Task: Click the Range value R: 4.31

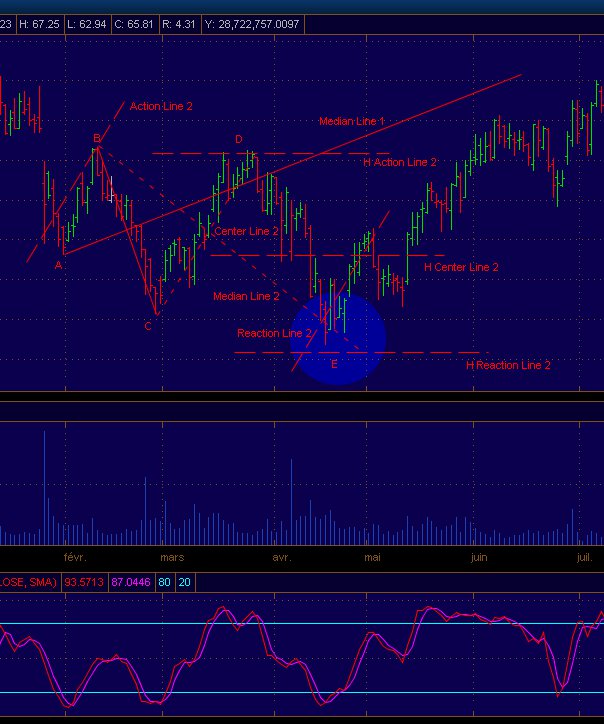Action: coord(179,24)
